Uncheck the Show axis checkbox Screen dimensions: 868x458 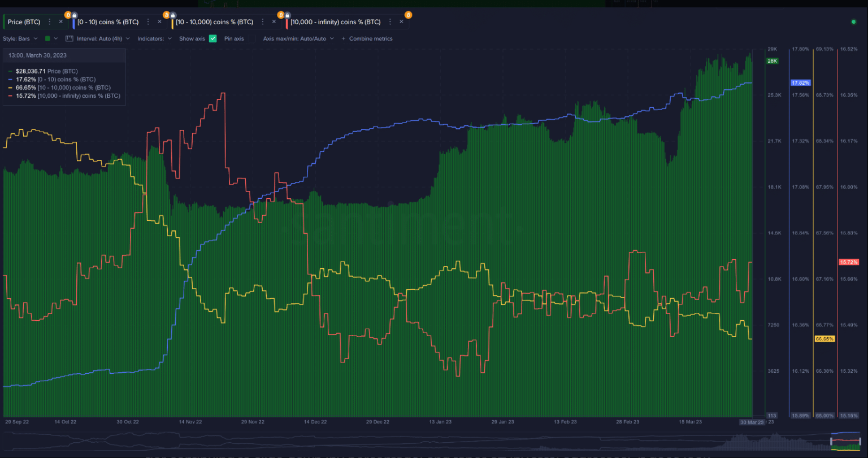(x=212, y=38)
